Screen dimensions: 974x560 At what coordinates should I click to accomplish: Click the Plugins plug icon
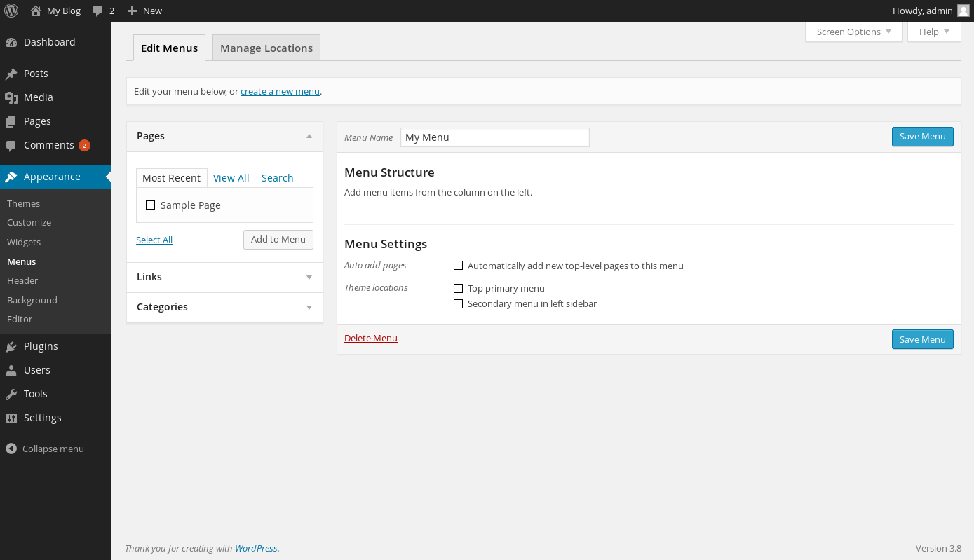(x=11, y=346)
